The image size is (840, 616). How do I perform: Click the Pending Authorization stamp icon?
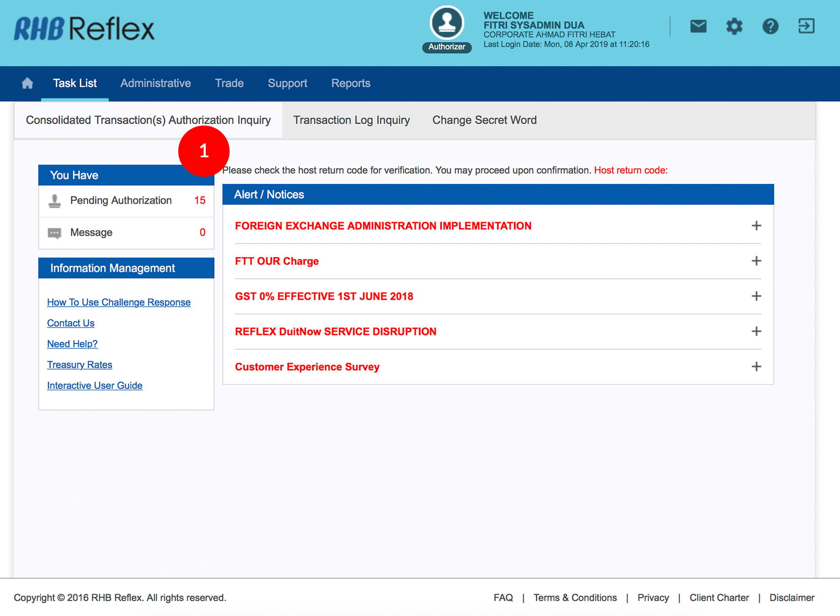(x=55, y=201)
